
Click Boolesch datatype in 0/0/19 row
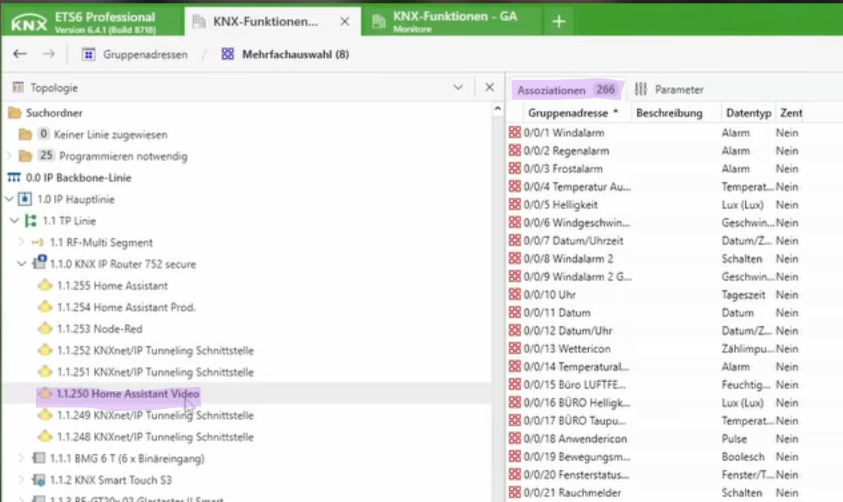pos(743,456)
